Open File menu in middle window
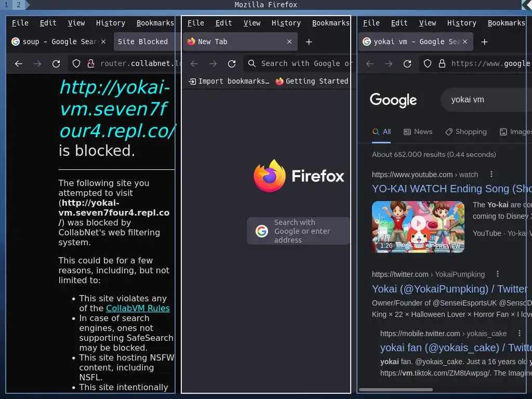Image resolution: width=532 pixels, height=399 pixels. pyautogui.click(x=196, y=23)
